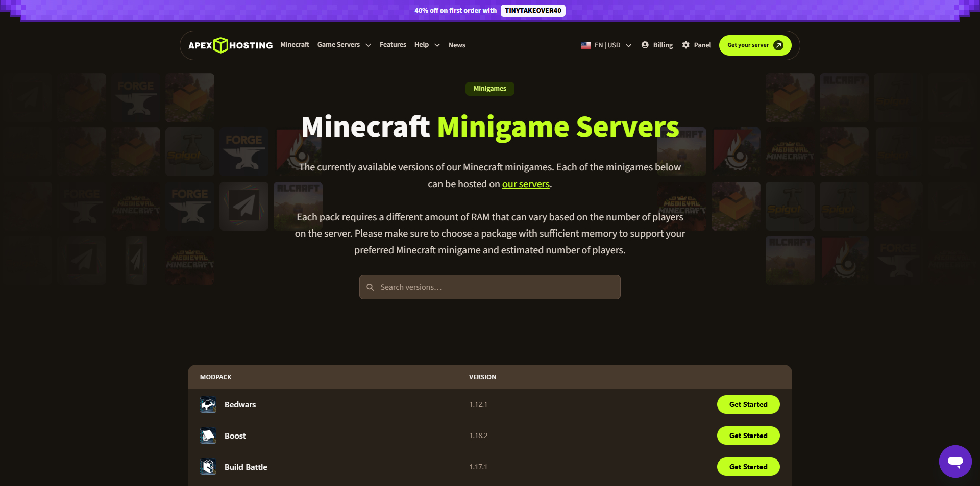Select the Boost modpack name
980x486 pixels.
[235, 436]
